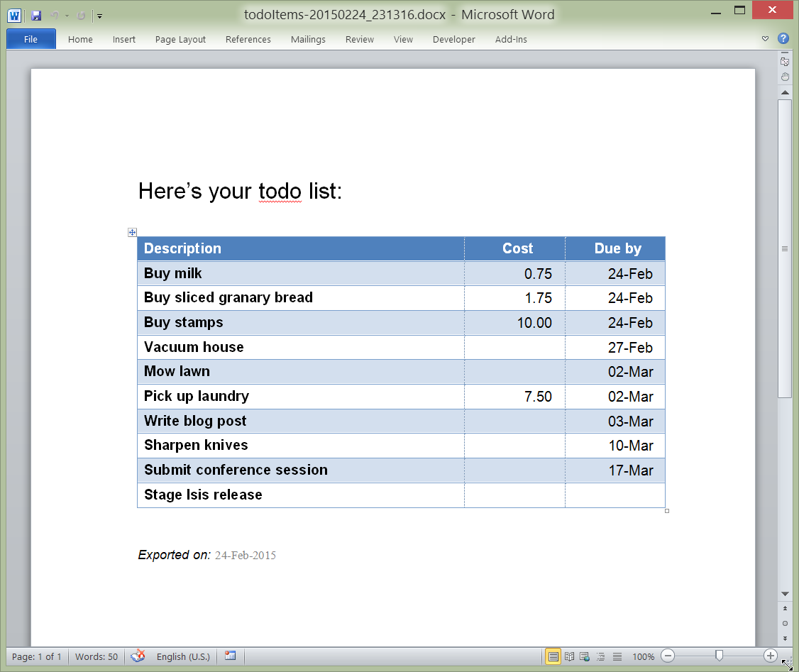Toggle Draft view in status bar
Viewport: 799px width, 672px height.
(617, 656)
